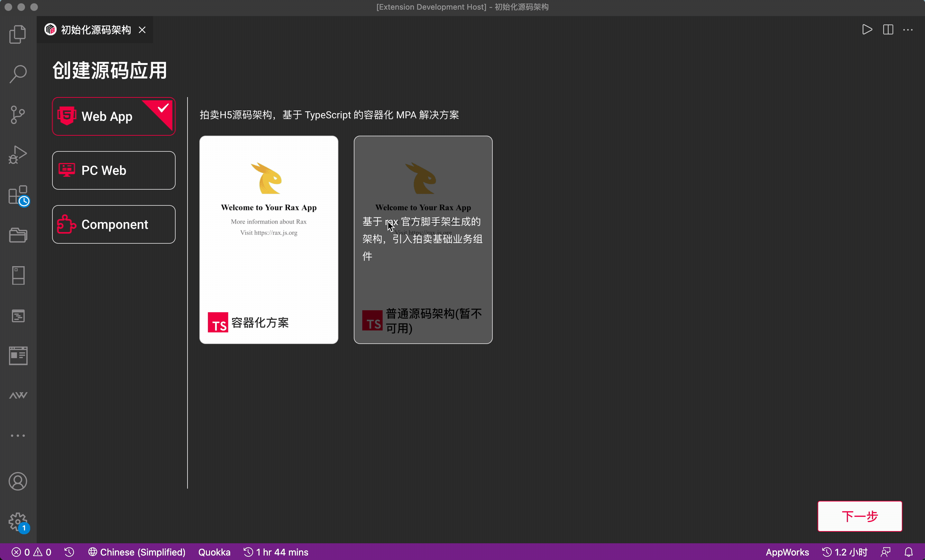The width and height of the screenshot is (925, 560).
Task: Split the editor right
Action: point(888,30)
